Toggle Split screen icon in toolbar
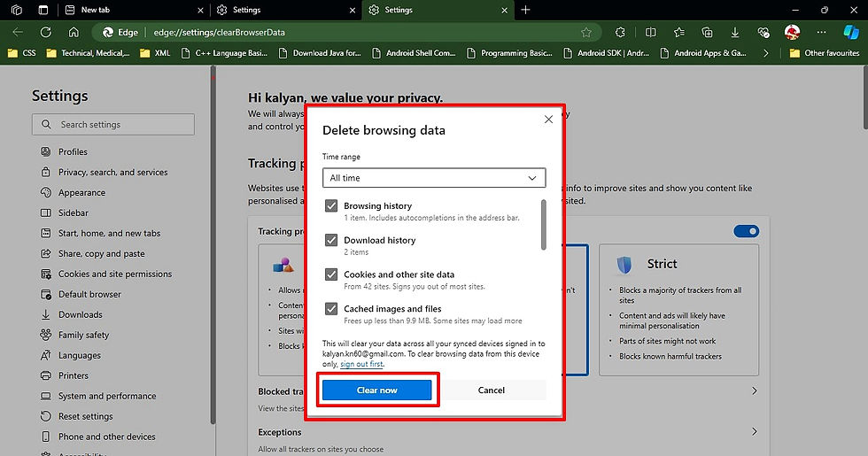The image size is (868, 456). (x=651, y=33)
